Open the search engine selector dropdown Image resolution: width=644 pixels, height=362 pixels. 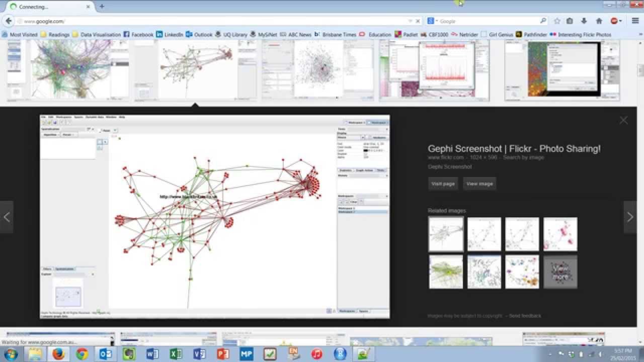(x=436, y=21)
